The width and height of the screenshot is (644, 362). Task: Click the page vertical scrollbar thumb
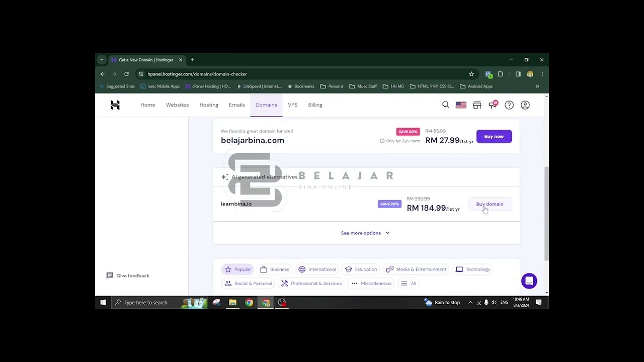[546, 214]
